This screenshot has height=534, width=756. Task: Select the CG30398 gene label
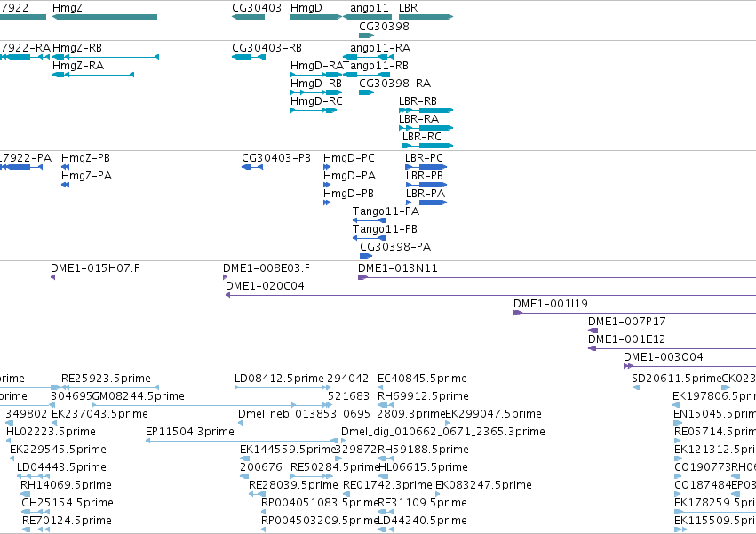pyautogui.click(x=384, y=26)
